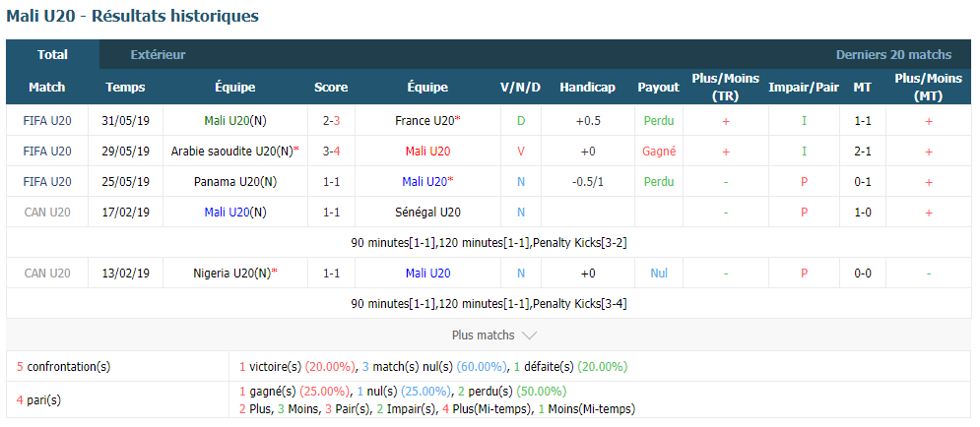Screen dimensions: 980x427
Task: Click the Payout column header
Action: (658, 88)
